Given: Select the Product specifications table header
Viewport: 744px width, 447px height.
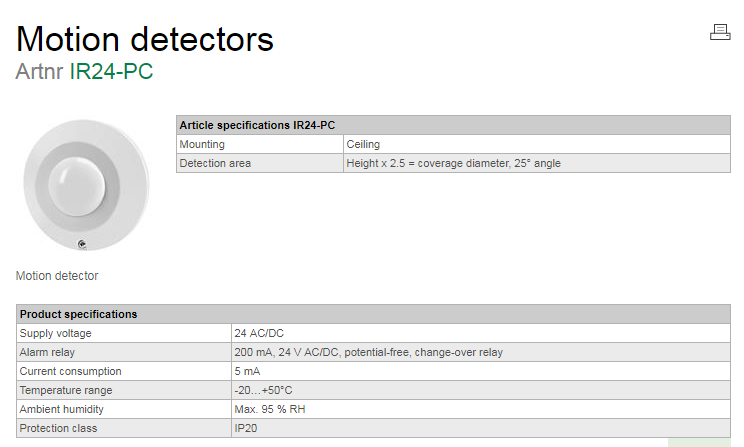Looking at the screenshot, I should click(78, 314).
